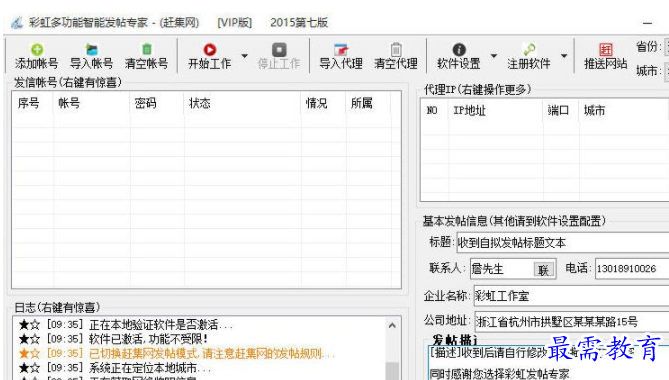Expand the 开始工作 dropdown arrow

pos(244,56)
